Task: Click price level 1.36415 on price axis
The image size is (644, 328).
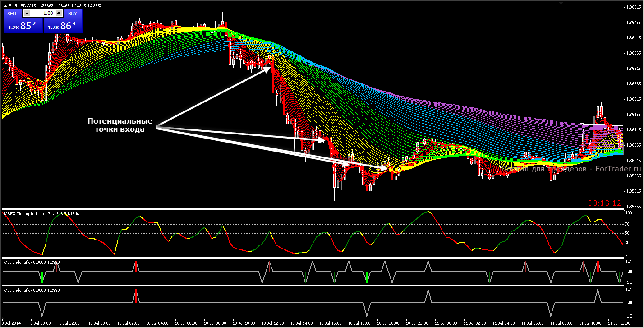Action: click(x=633, y=38)
